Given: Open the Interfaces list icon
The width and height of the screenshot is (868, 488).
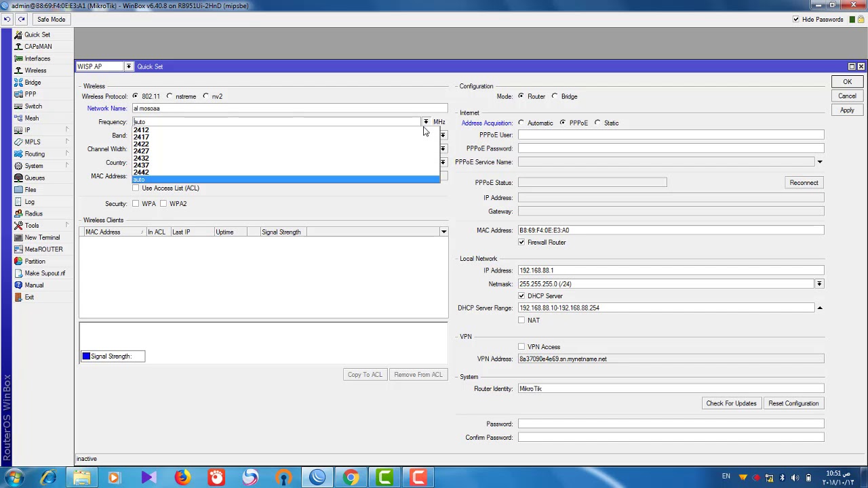Looking at the screenshot, I should (18, 58).
